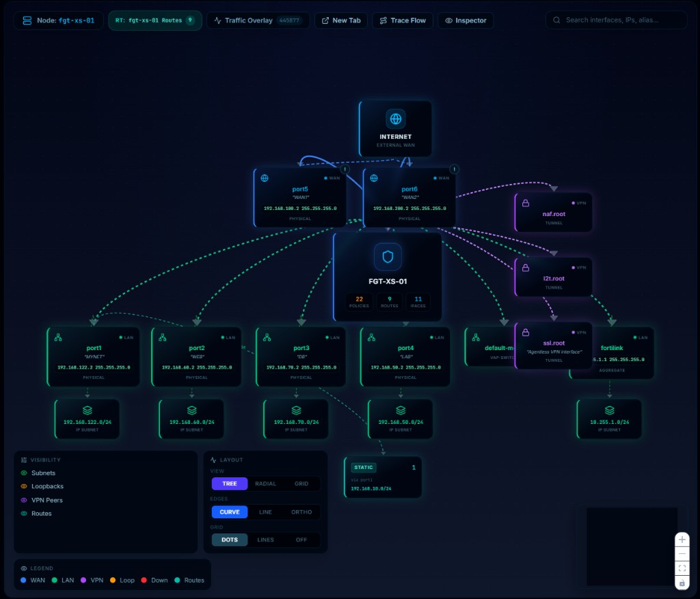Click the Loop legend color dot
Screen dimensions: 700x599
[x=113, y=581]
